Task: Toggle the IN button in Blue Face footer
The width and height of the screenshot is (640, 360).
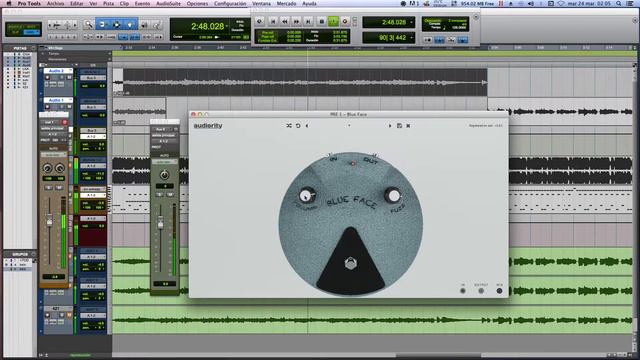Action: coord(463,291)
